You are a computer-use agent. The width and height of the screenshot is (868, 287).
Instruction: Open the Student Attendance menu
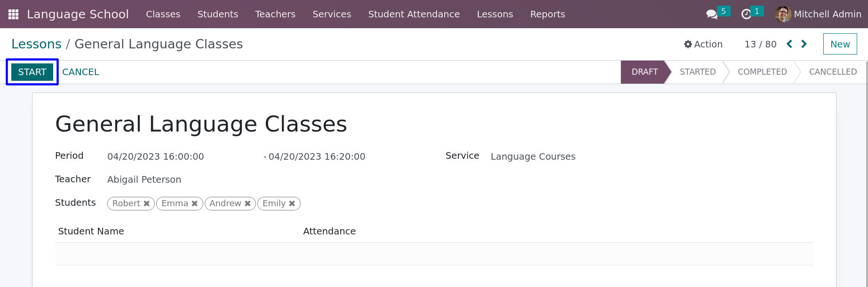(414, 14)
